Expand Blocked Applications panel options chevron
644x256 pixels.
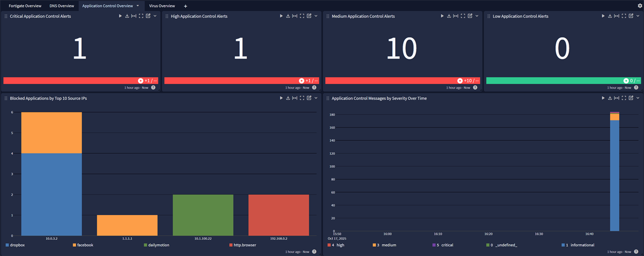tap(316, 98)
